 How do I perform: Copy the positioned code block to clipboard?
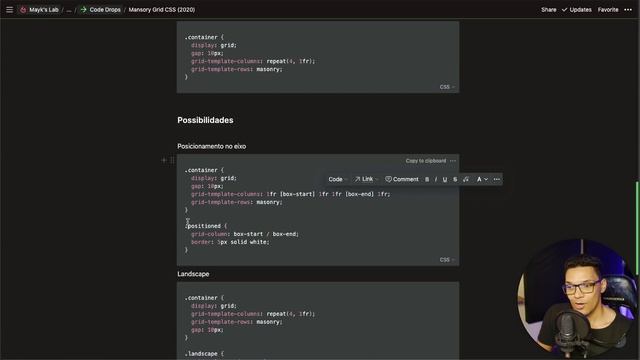click(426, 161)
